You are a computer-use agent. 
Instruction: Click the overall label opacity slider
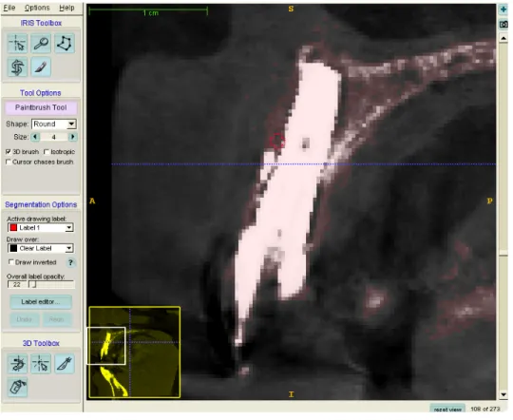[51, 284]
